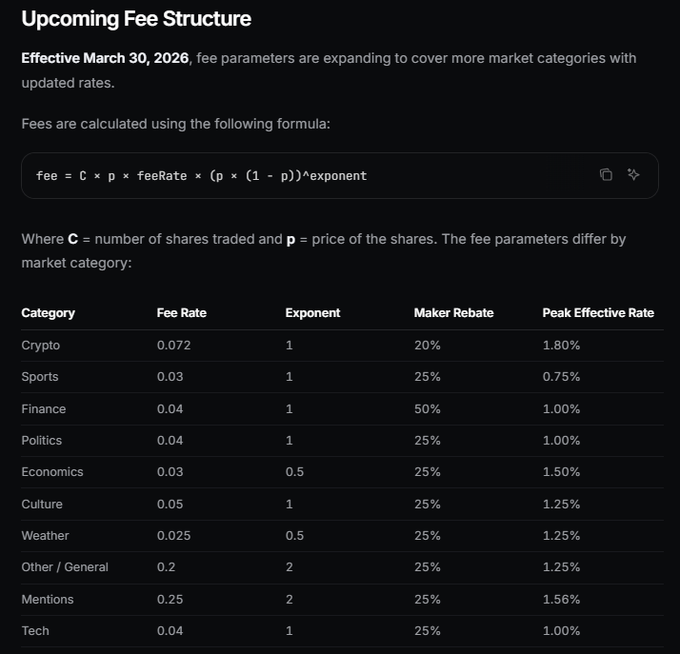Click the Weather fee rate 0.025
680x654 pixels.
point(174,536)
